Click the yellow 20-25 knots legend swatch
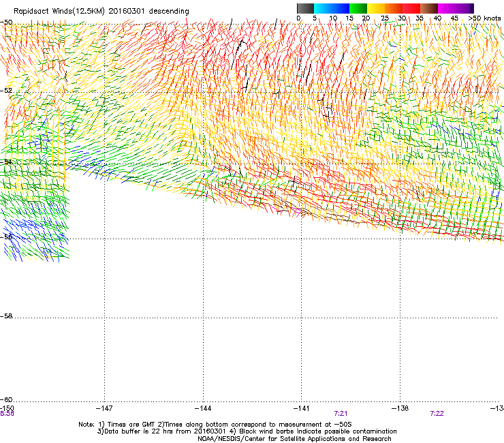This screenshot has width=504, height=443. [376, 8]
